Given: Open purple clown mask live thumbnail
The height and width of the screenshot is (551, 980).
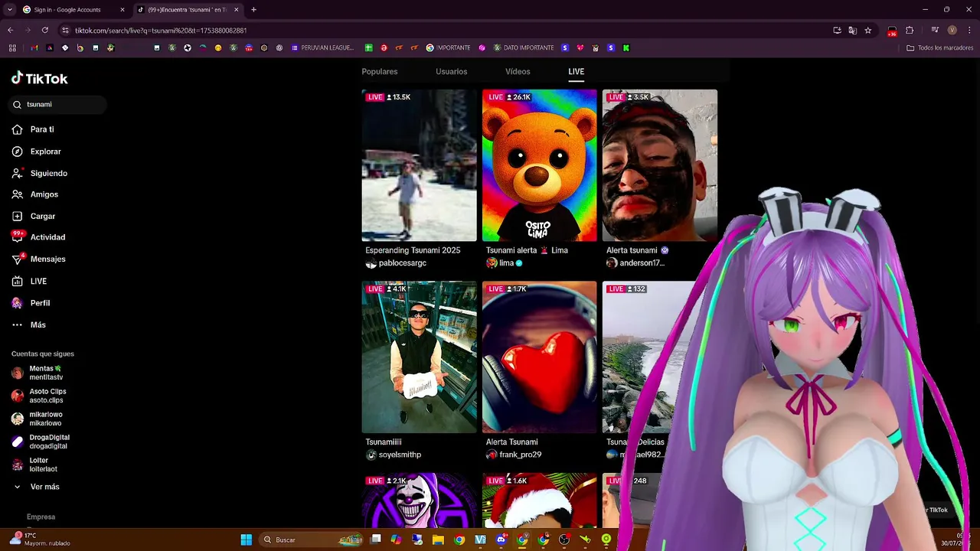Looking at the screenshot, I should pos(419,500).
